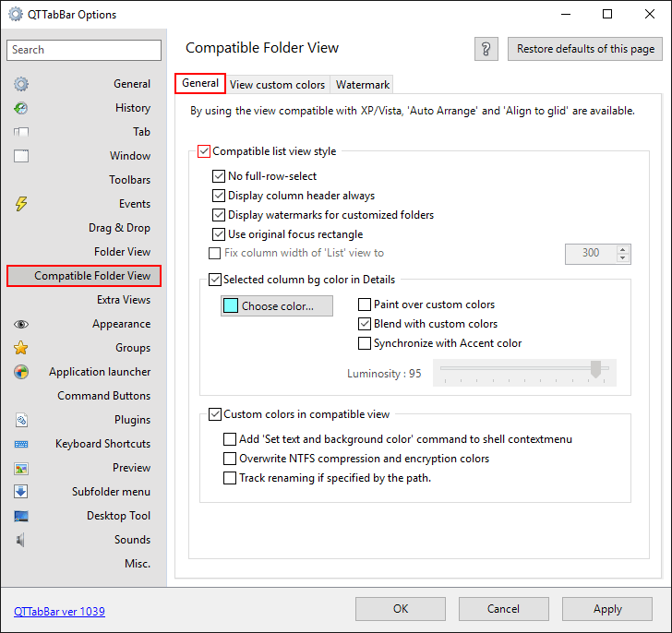The width and height of the screenshot is (672, 633).
Task: Click the cyan color swatch
Action: coord(231,305)
